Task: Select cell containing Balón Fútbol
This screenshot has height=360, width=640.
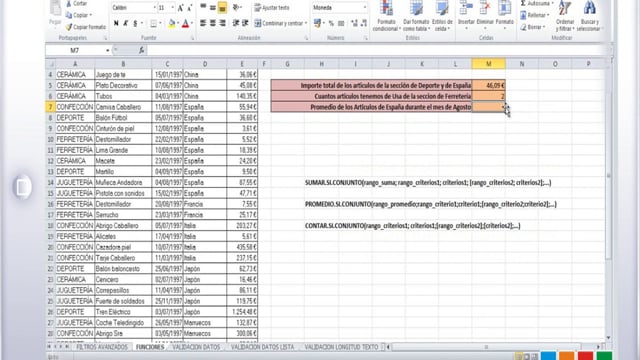Action: coord(123,118)
